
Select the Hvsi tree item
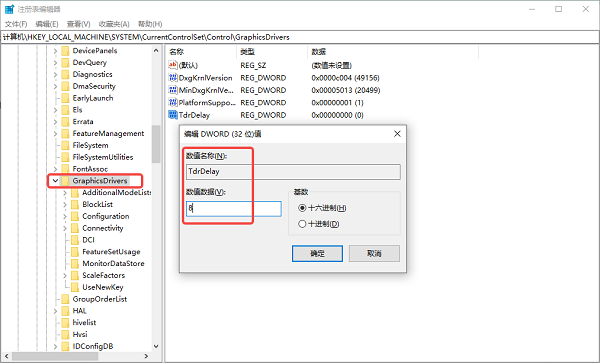tap(80, 334)
